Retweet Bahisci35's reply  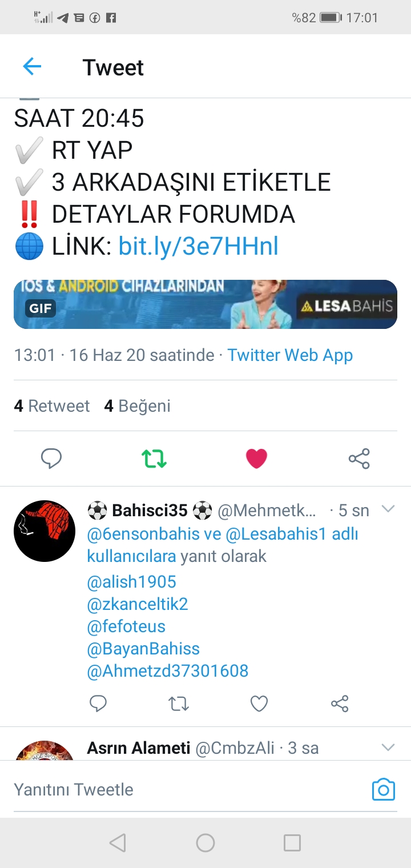[x=179, y=704]
